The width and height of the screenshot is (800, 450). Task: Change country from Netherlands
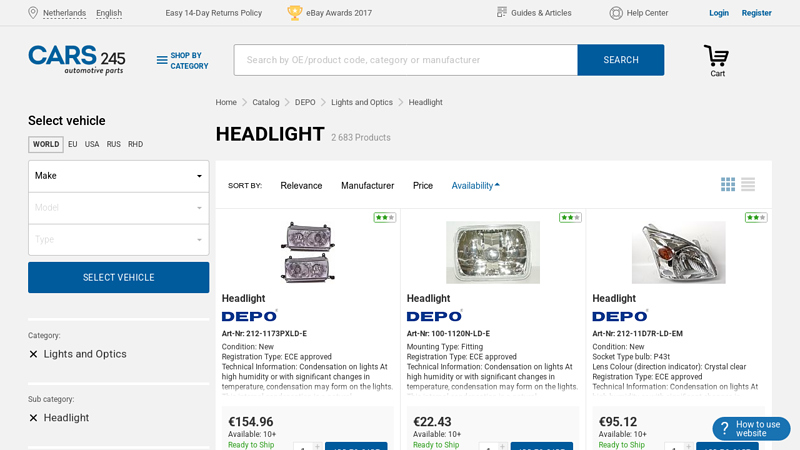[64, 13]
